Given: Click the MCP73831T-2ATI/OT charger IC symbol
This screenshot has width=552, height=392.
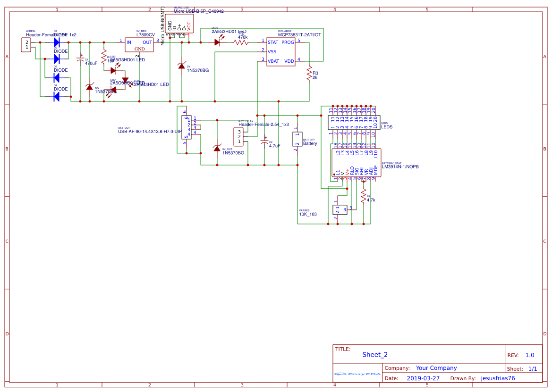Looking at the screenshot, I should pos(281,52).
